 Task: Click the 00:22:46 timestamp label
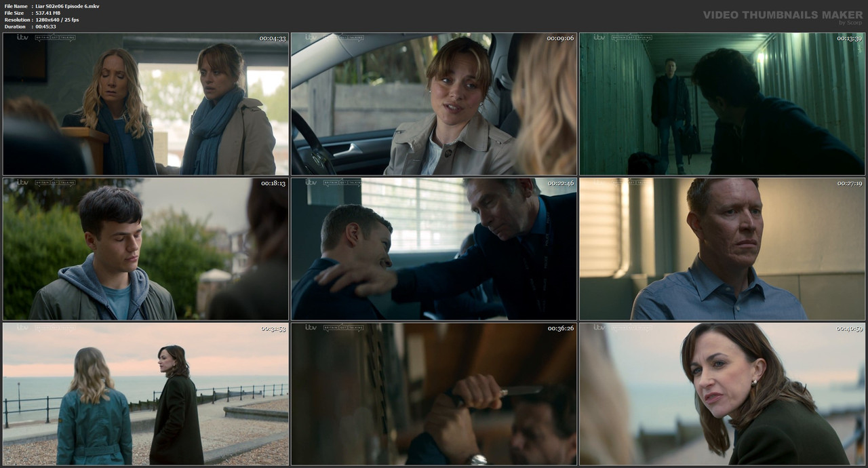[x=561, y=183]
